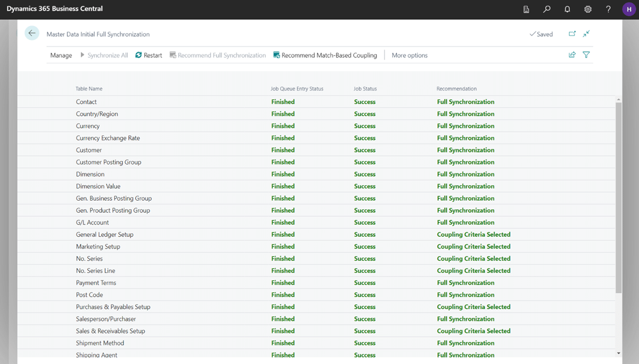
Task: Click the scrollbar down arrow
Action: tap(618, 353)
